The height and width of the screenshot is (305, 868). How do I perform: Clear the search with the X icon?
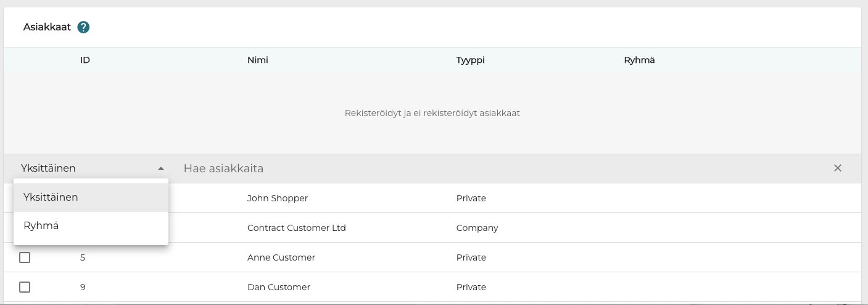point(837,168)
